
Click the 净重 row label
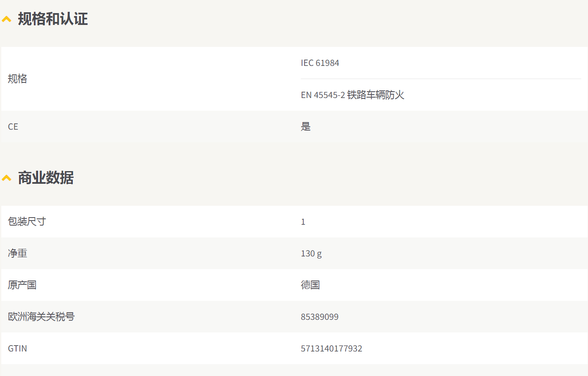click(17, 253)
